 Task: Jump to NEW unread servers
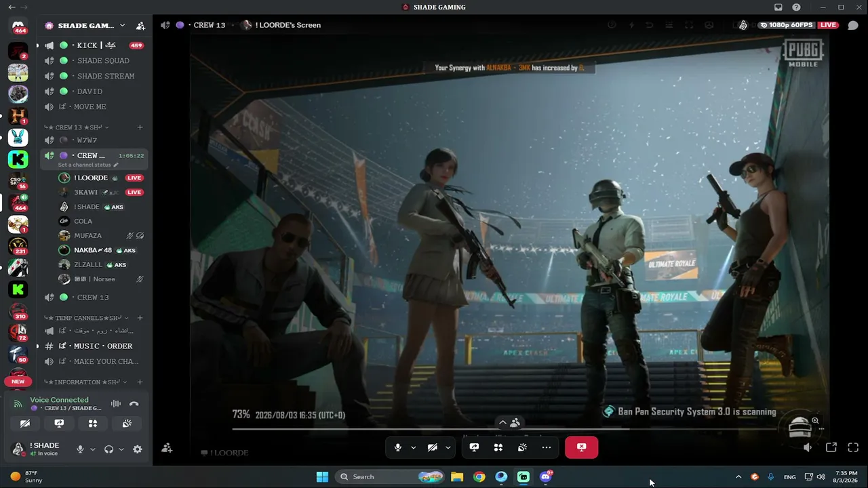[x=18, y=382]
